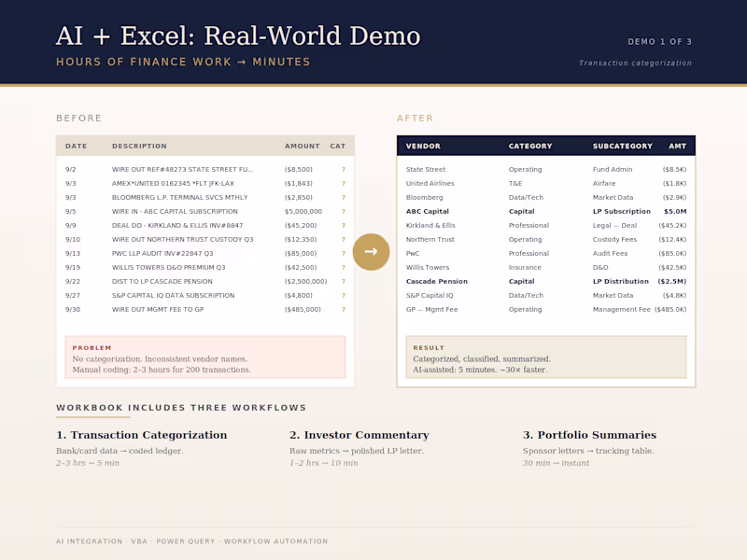
Task: Click the 'Bloomberg' vendor cell
Action: [x=425, y=197]
